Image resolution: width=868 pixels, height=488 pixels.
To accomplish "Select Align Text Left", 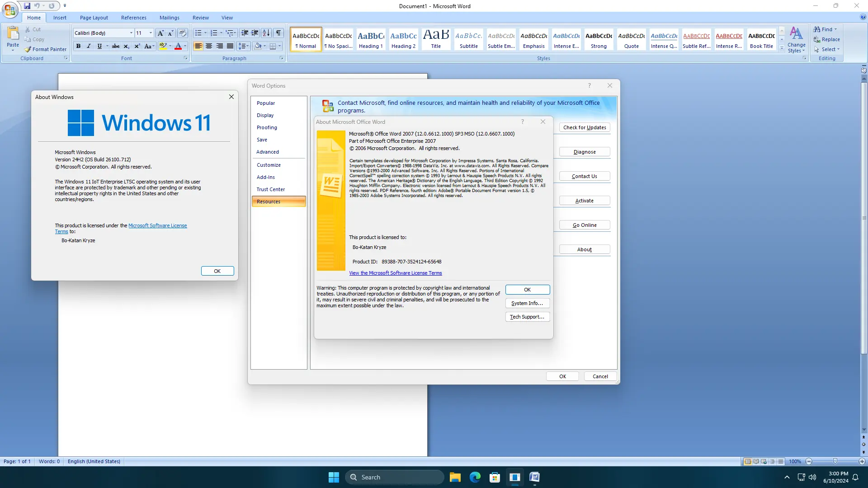I will [198, 46].
